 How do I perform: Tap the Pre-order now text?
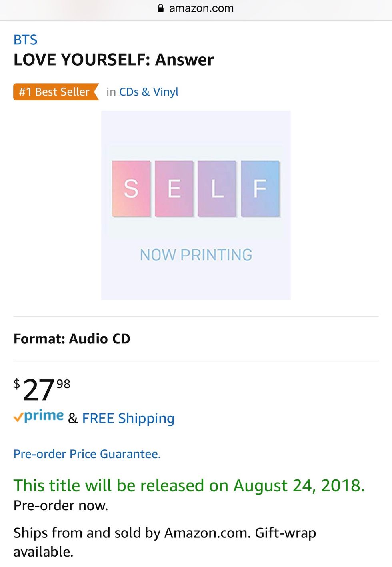coord(61,506)
